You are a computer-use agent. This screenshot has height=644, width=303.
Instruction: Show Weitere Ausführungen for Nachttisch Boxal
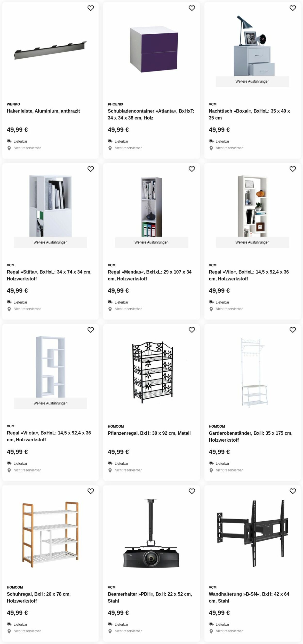[252, 81]
